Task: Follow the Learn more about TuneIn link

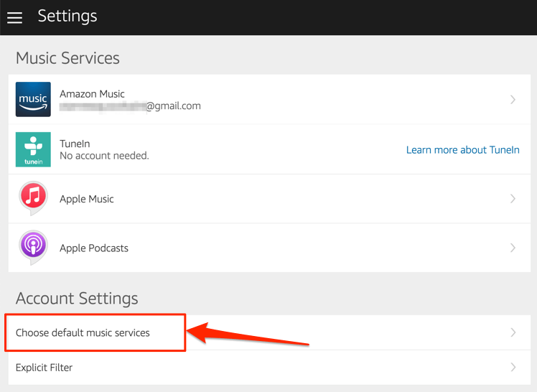Action: (462, 150)
